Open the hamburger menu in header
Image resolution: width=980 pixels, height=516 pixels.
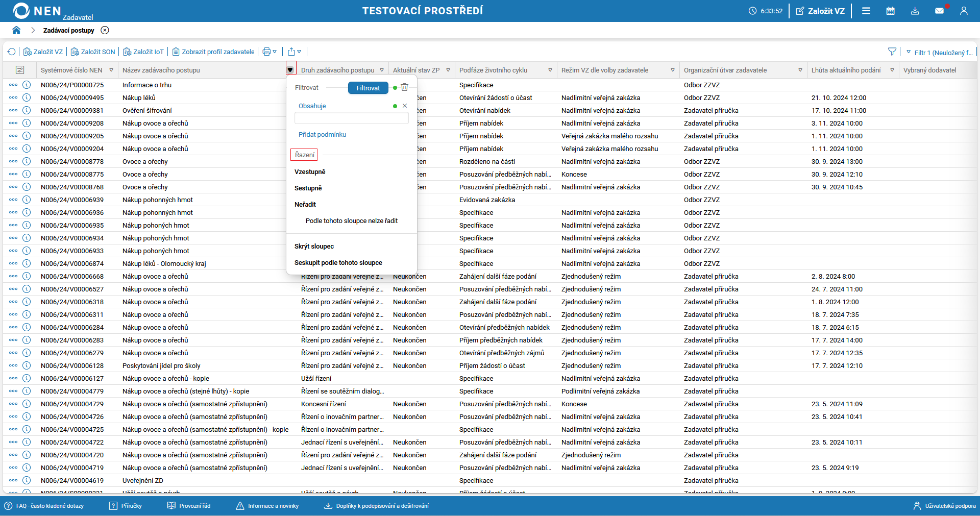[x=866, y=11]
